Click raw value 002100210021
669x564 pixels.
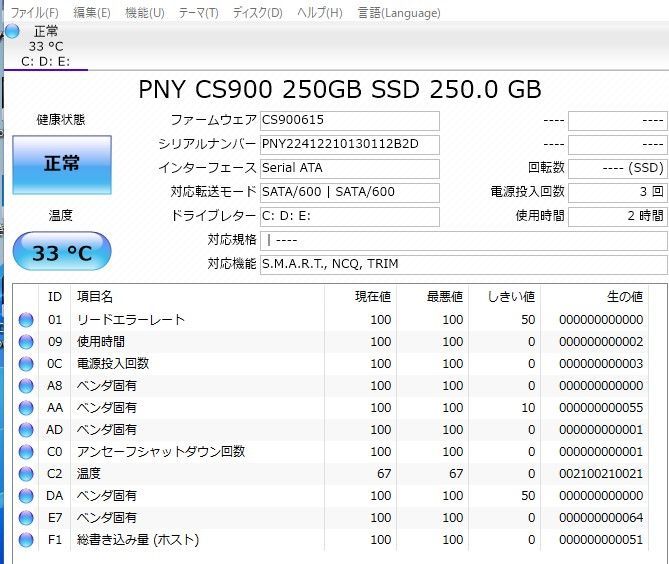coord(601,474)
